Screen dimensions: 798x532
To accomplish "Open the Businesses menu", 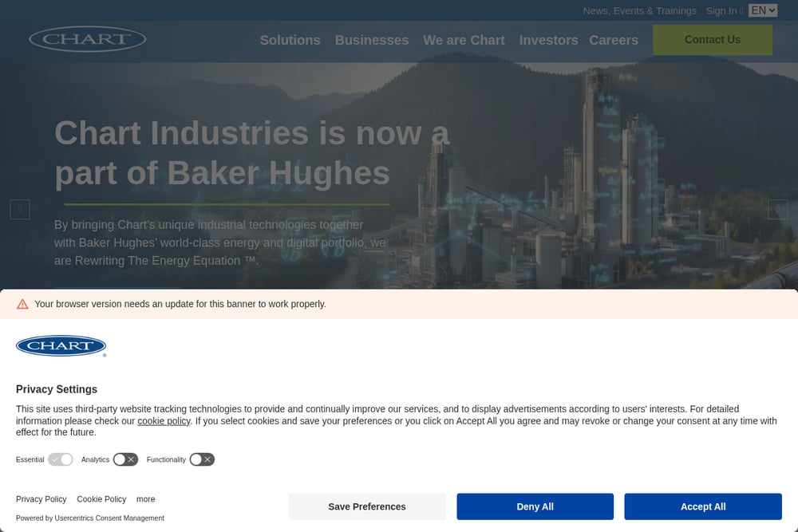I will pos(372,40).
